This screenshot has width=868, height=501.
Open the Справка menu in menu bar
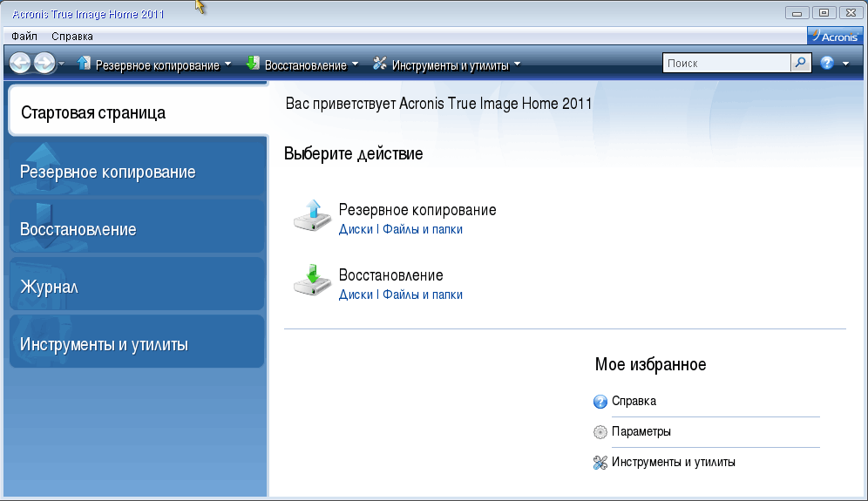click(72, 37)
